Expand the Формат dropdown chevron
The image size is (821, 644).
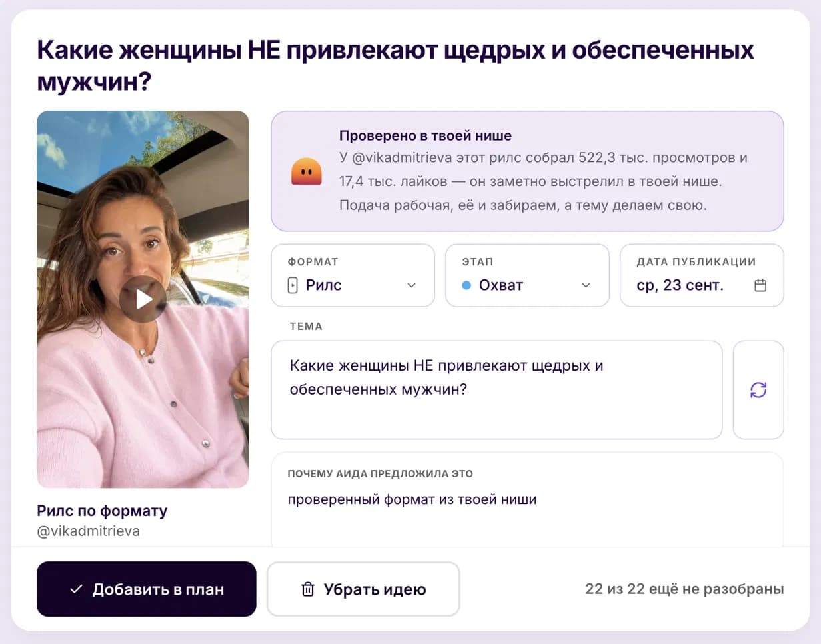(x=411, y=285)
